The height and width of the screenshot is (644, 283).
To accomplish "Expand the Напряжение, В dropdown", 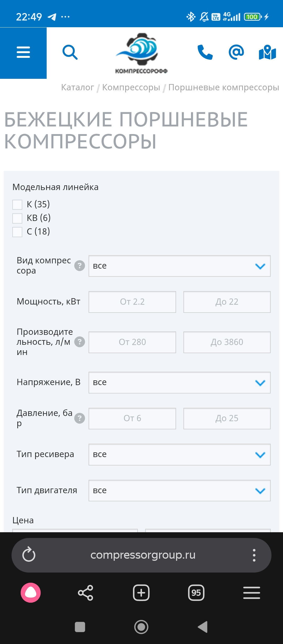I will [x=179, y=382].
